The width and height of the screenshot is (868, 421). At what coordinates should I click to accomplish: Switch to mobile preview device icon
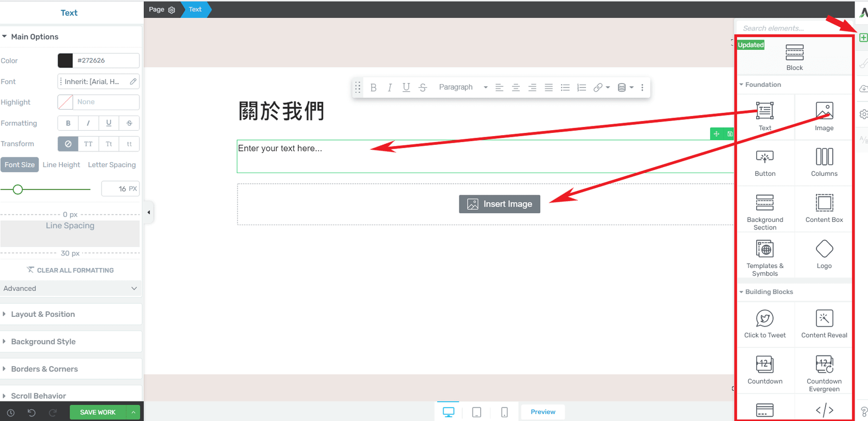(x=504, y=412)
